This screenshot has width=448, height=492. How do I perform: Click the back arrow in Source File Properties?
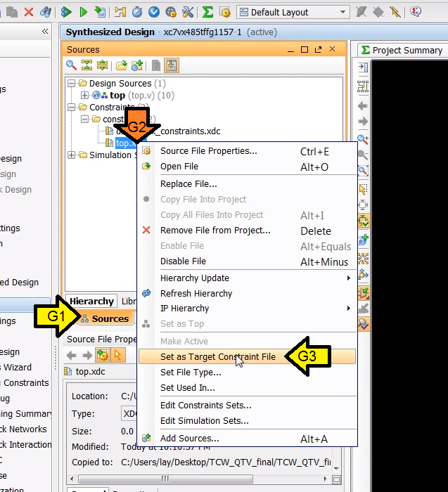tap(72, 355)
